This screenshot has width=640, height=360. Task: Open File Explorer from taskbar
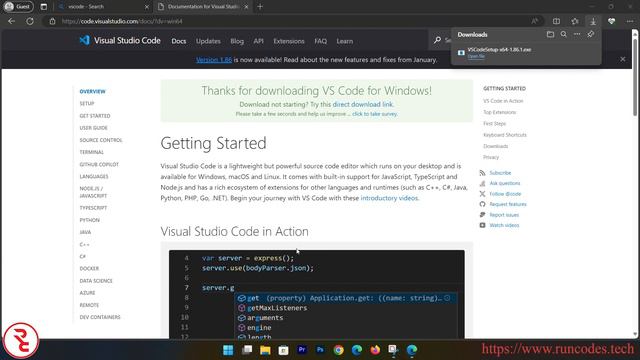(x=265, y=350)
